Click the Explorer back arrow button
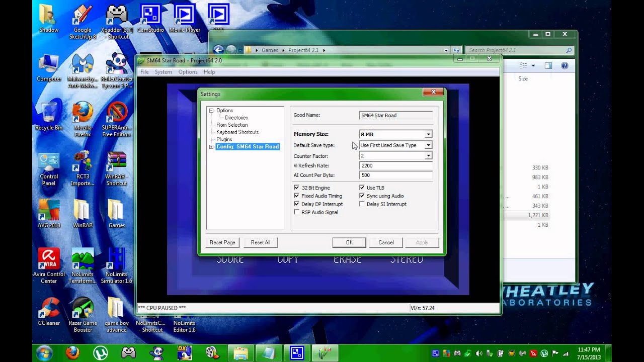 pos(218,50)
